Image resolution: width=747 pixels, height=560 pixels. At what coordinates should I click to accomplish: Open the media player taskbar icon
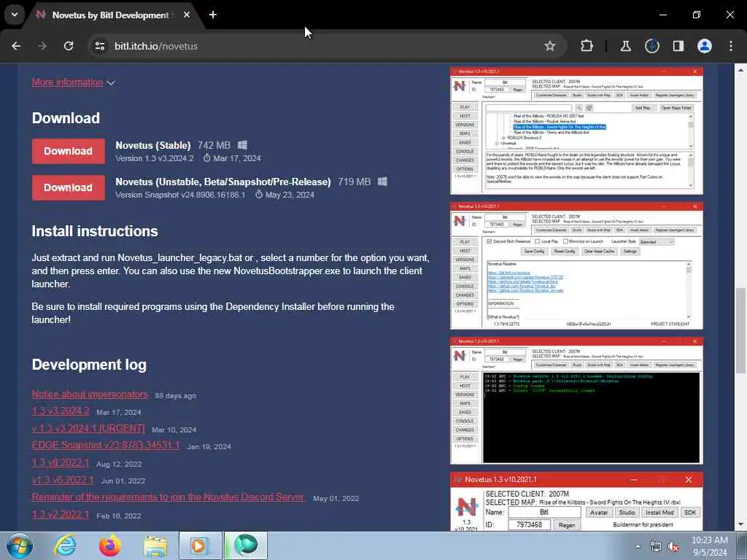point(201,545)
